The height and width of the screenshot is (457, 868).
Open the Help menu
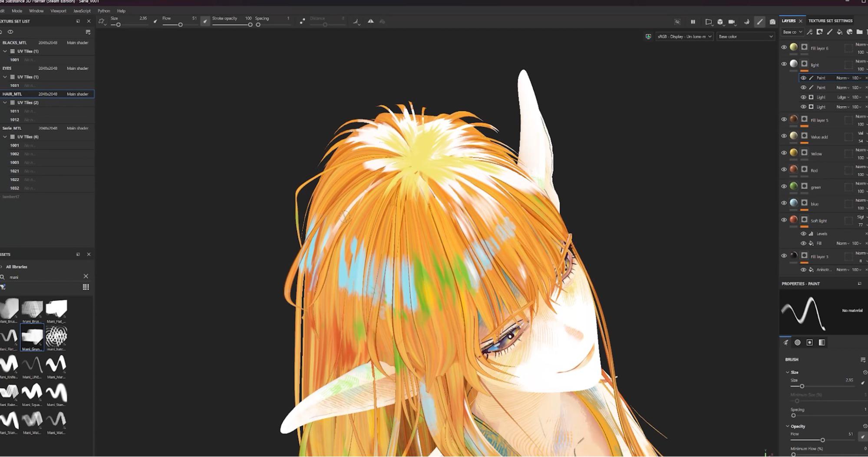[x=121, y=11]
